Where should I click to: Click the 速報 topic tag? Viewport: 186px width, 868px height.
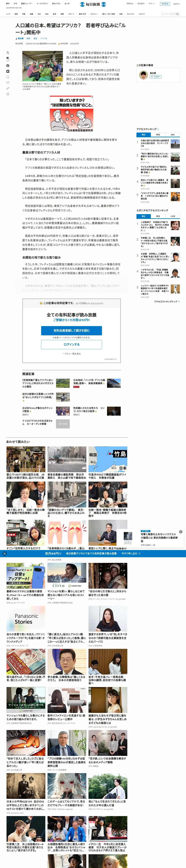coord(35,38)
